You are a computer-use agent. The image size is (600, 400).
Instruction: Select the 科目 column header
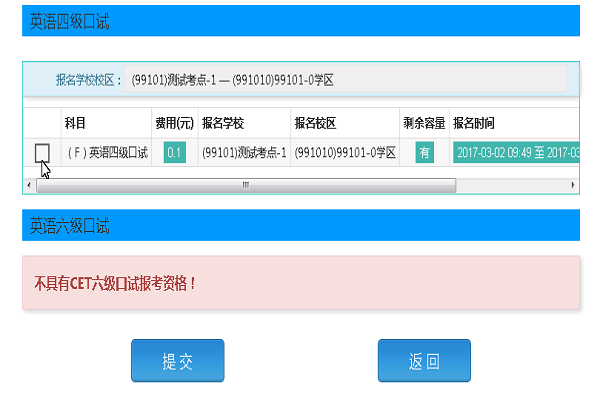tap(76, 123)
